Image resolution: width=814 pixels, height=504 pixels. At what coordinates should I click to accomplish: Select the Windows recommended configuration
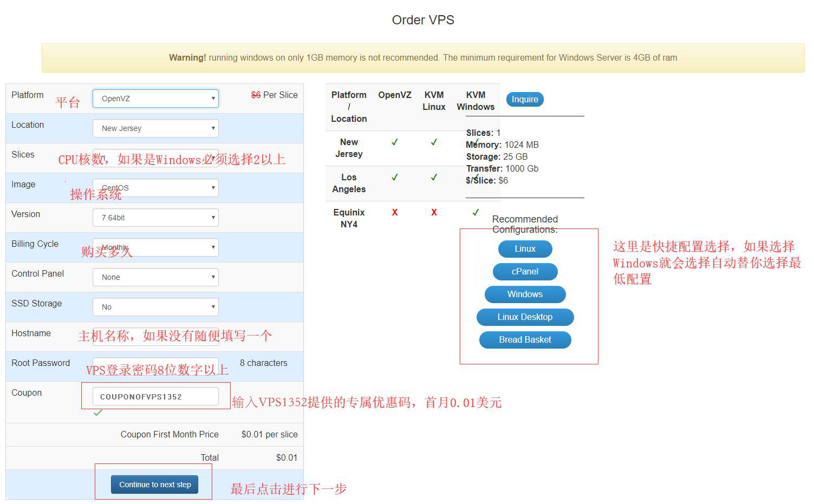524,294
